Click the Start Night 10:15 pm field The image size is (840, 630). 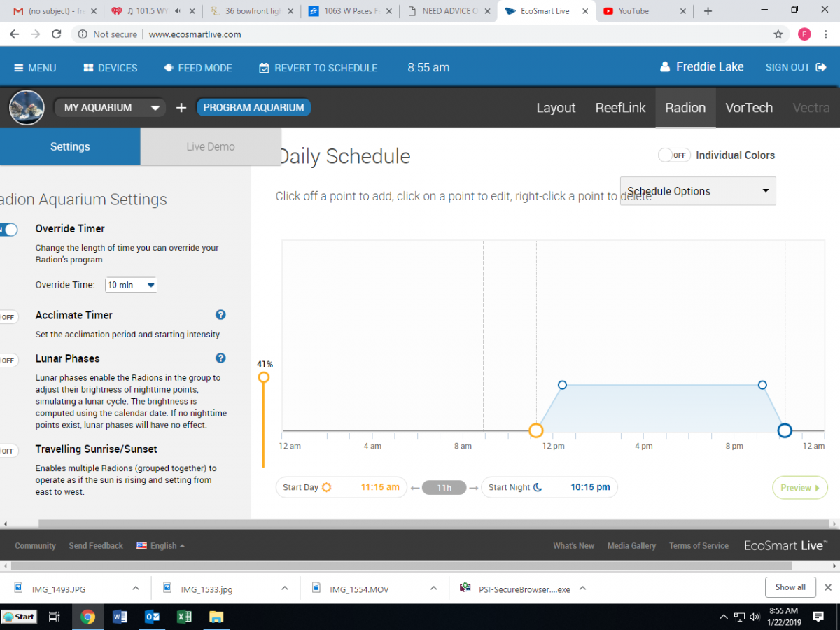[x=549, y=487]
